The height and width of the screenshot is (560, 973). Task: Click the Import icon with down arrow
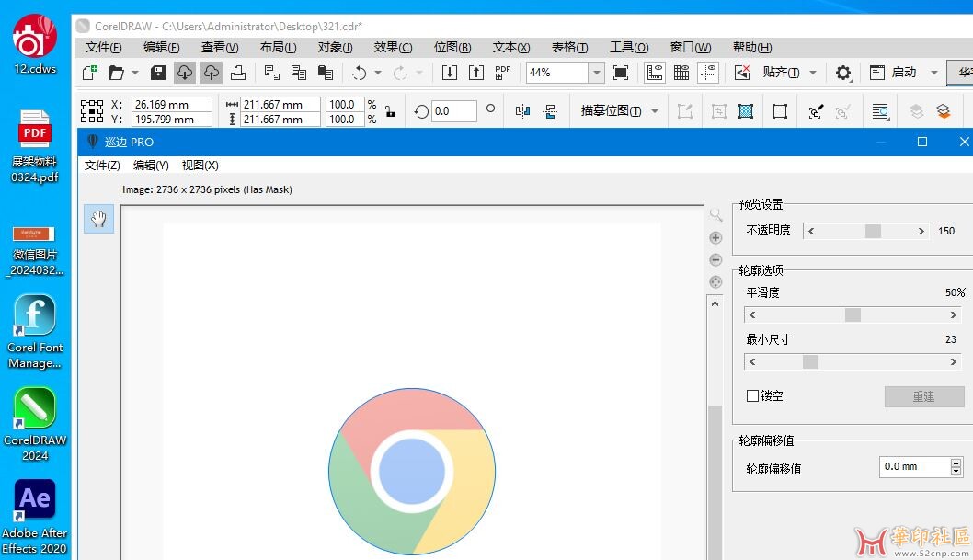click(450, 73)
